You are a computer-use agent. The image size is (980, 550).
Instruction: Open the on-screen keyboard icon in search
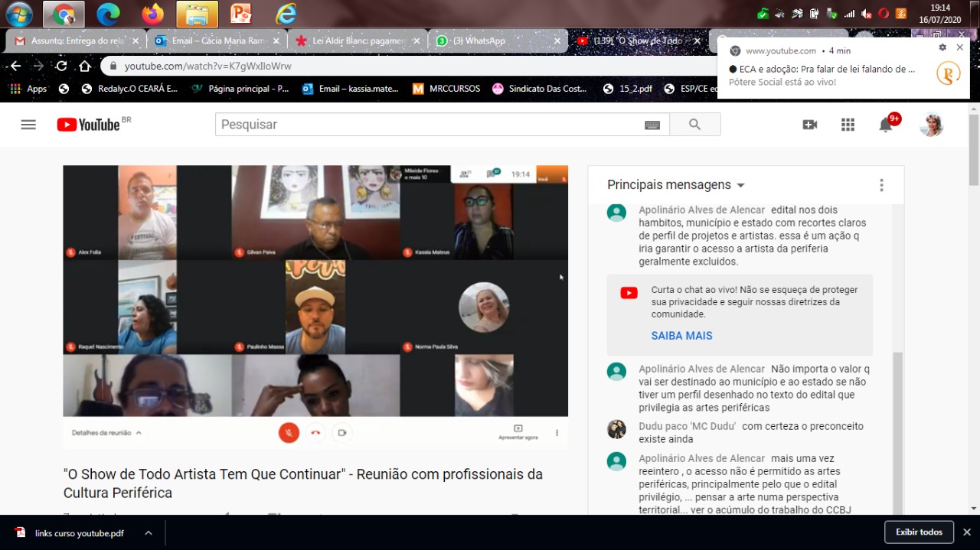pyautogui.click(x=652, y=125)
